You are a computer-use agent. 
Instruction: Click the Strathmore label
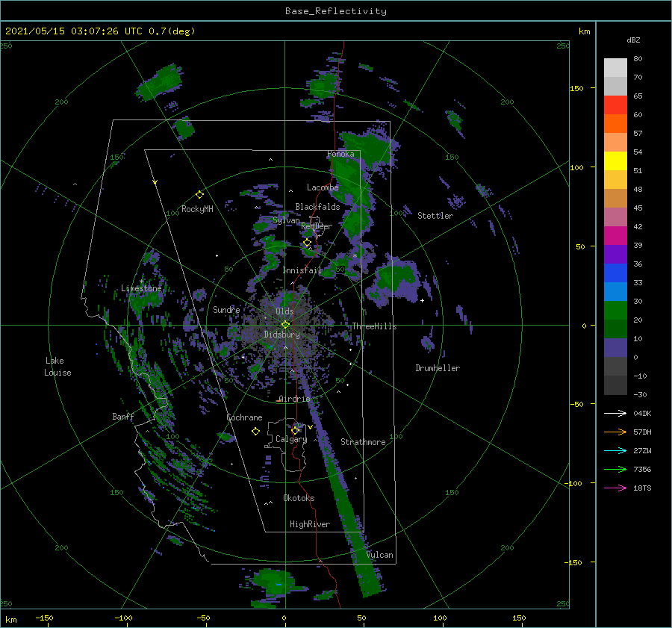363,442
